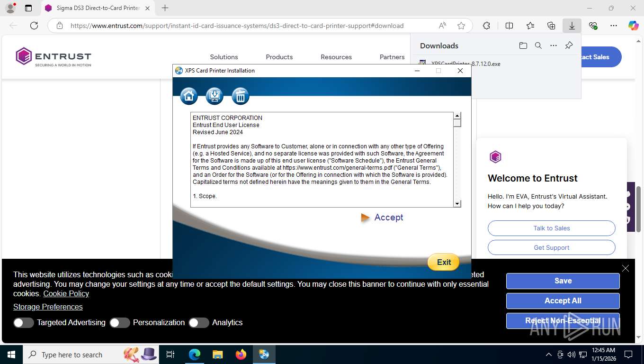Click Reject Non-Essential cookies
Image resolution: width=644 pixels, height=364 pixels.
coord(563,321)
